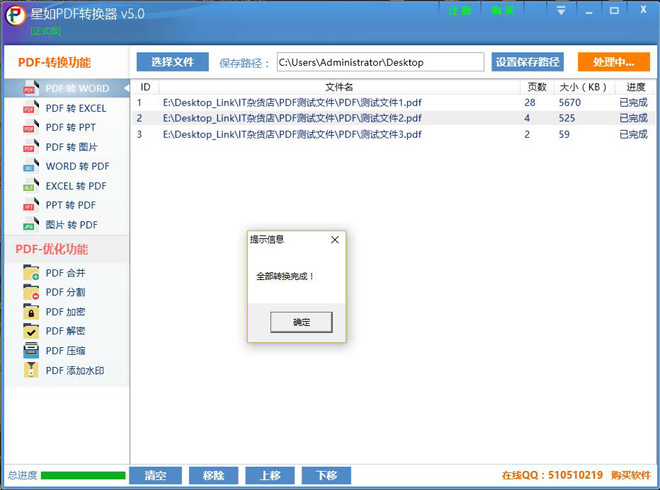Click the PDF 分割 folder-minus icon
This screenshot has height=490, width=660.
tap(31, 292)
